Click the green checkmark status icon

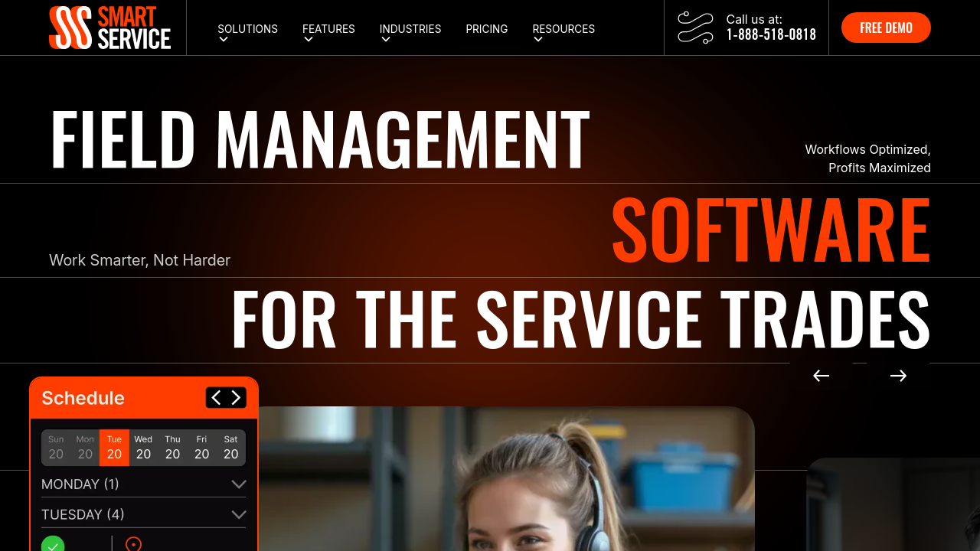point(53,545)
